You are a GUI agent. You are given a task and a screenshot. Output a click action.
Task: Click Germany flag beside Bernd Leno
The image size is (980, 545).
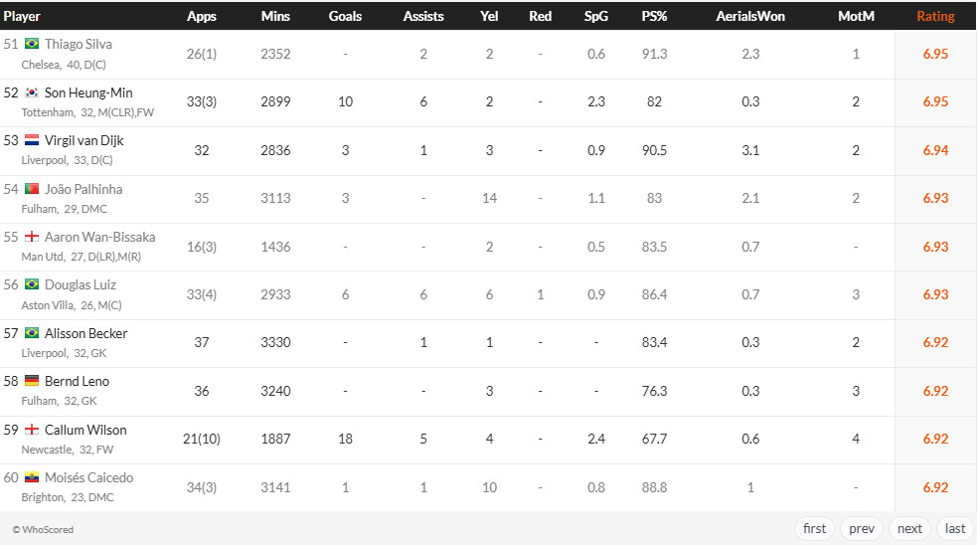[x=32, y=381]
